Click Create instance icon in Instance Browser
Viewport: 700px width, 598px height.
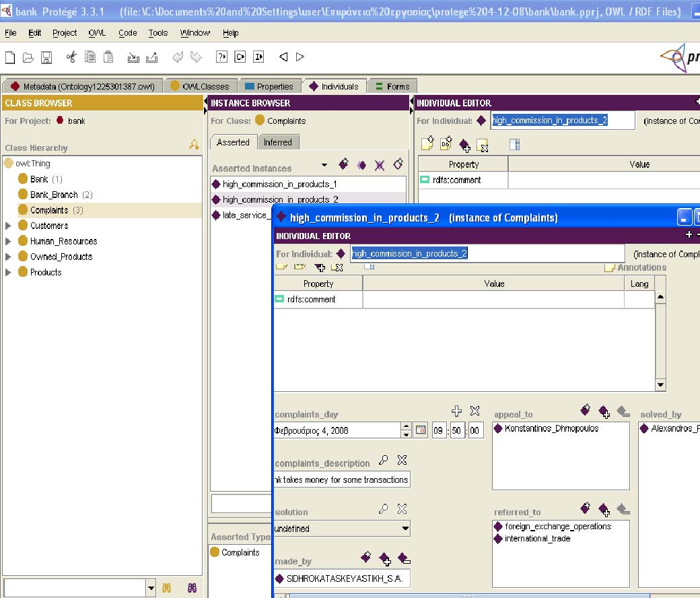(x=343, y=164)
